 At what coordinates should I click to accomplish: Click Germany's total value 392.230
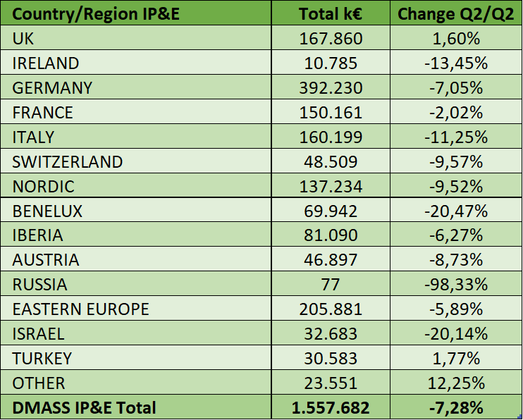pos(331,88)
